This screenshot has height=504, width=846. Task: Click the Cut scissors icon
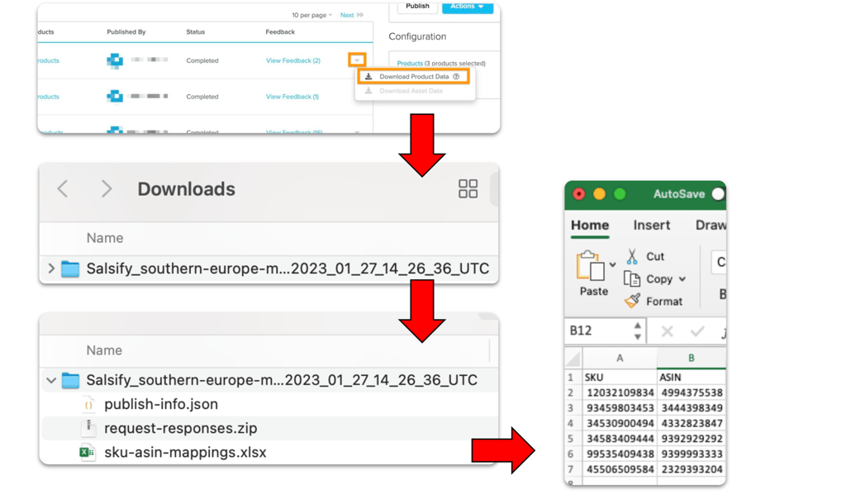click(x=632, y=256)
